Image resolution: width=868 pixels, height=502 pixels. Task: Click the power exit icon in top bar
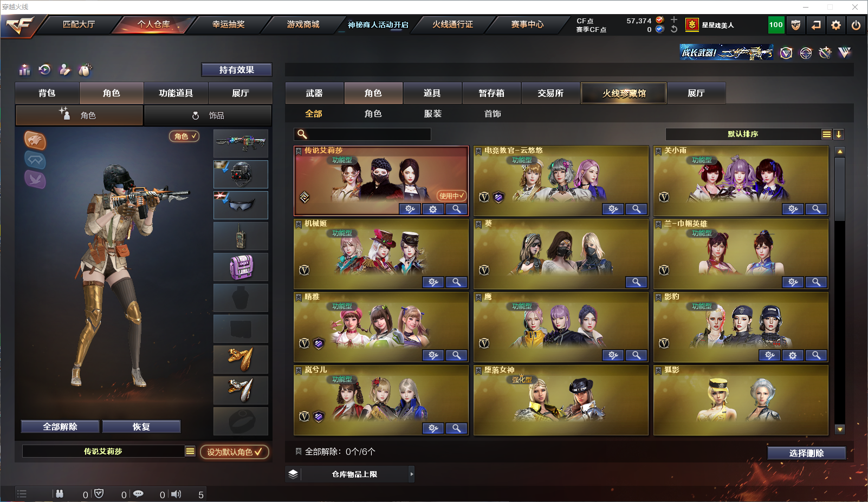856,25
